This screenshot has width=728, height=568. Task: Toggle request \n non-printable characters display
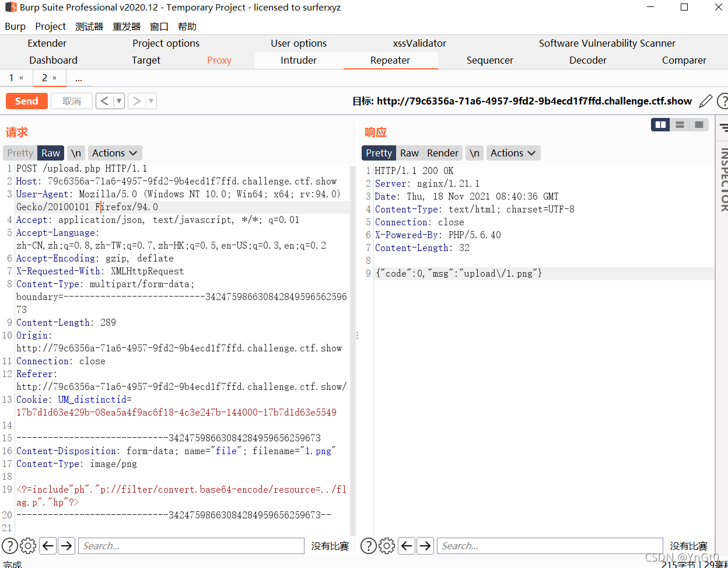coord(76,153)
